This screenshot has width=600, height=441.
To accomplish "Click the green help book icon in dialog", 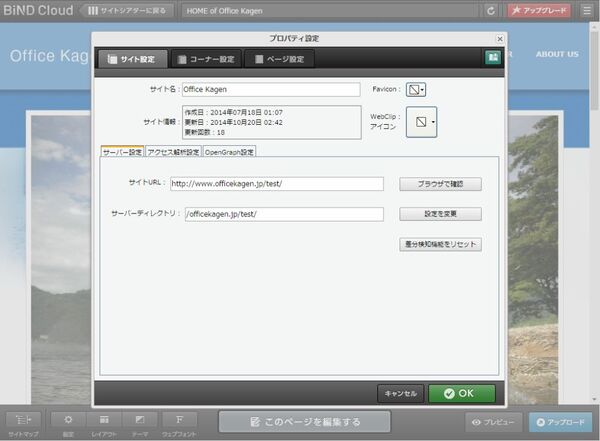I will [x=493, y=58].
